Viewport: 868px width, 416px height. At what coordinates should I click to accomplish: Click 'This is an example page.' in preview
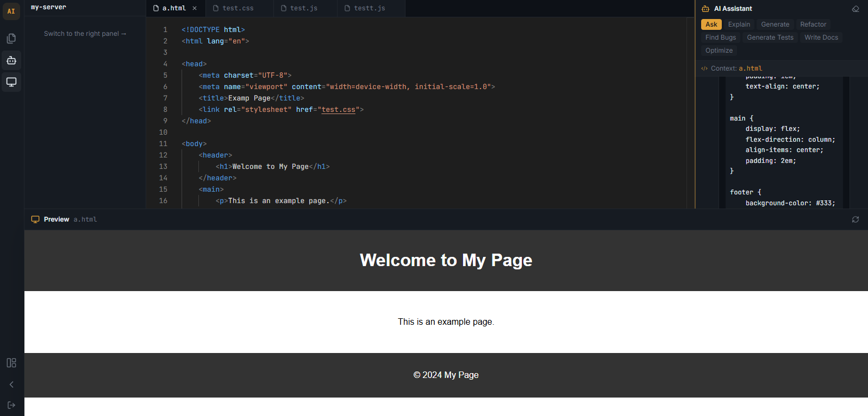point(446,322)
